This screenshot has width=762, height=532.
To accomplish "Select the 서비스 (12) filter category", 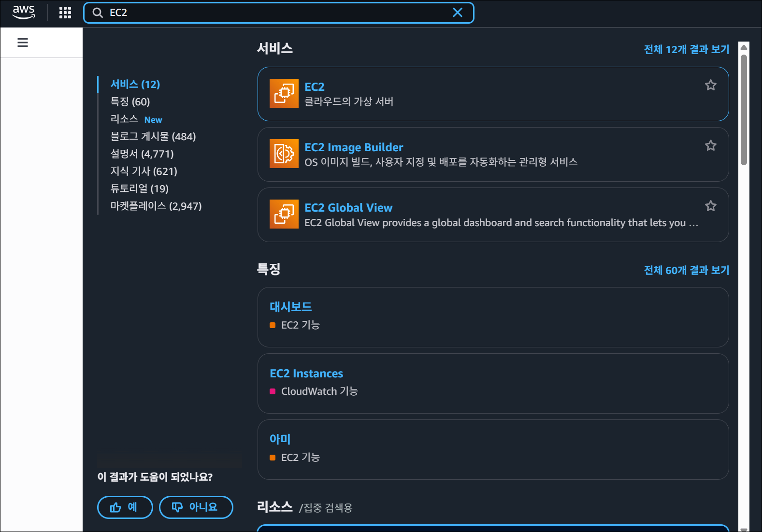I will [135, 85].
